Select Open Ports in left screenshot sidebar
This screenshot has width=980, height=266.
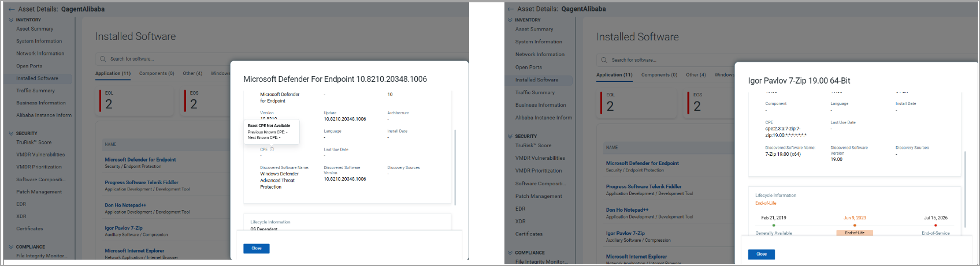(x=29, y=66)
